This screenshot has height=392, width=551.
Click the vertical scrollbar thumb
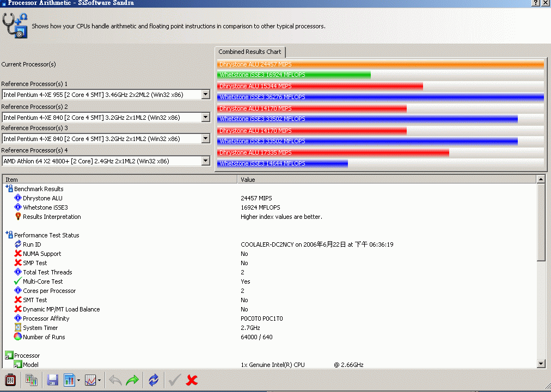tap(541, 222)
